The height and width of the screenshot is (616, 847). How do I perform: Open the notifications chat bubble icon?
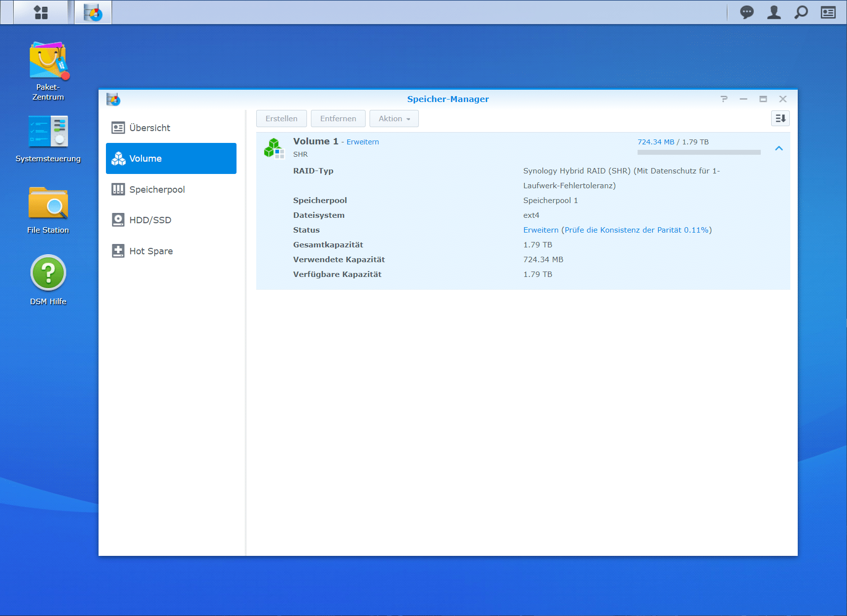point(746,12)
